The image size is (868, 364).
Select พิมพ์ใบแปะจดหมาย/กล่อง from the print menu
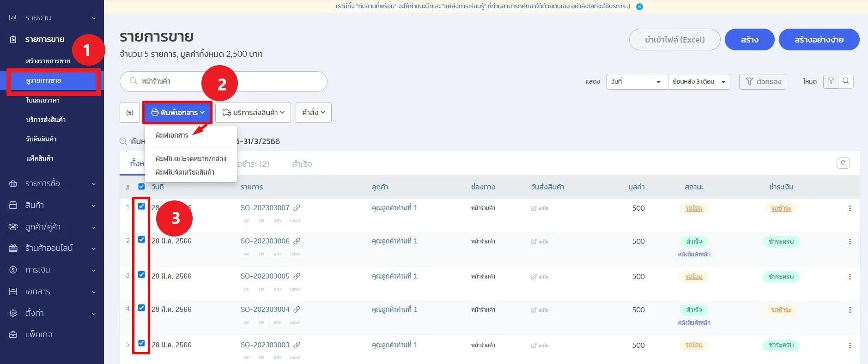pyautogui.click(x=190, y=158)
